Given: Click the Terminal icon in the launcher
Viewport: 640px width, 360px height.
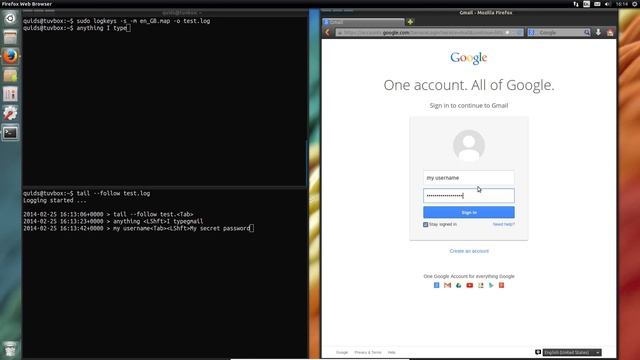Looking at the screenshot, I should [10, 133].
